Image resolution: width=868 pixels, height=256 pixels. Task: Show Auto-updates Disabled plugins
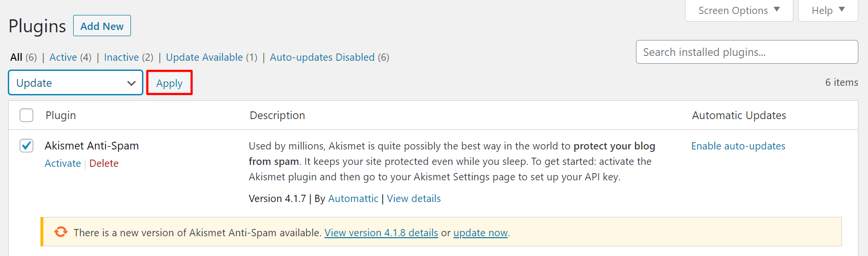coord(322,57)
